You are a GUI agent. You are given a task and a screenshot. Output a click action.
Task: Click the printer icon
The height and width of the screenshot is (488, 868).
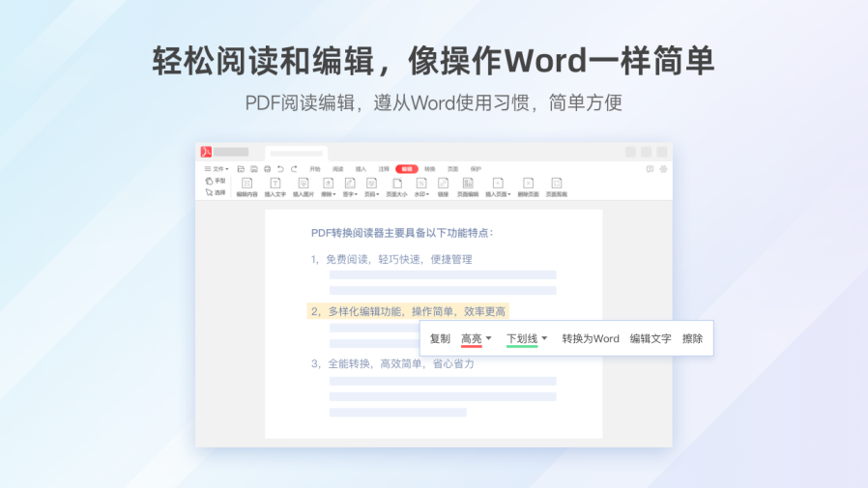coord(268,169)
